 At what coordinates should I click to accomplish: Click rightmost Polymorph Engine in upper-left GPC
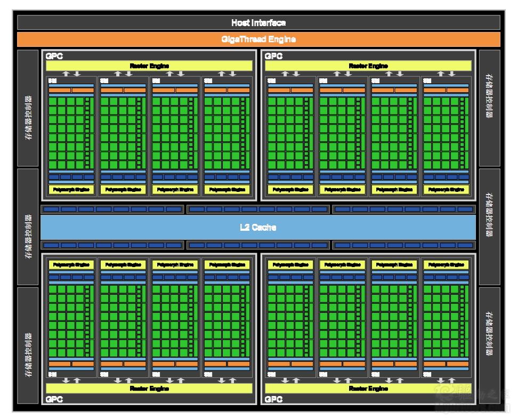227,190
